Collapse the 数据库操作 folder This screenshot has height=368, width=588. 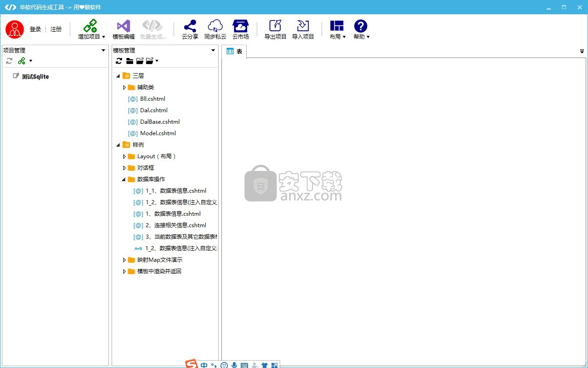coord(124,179)
